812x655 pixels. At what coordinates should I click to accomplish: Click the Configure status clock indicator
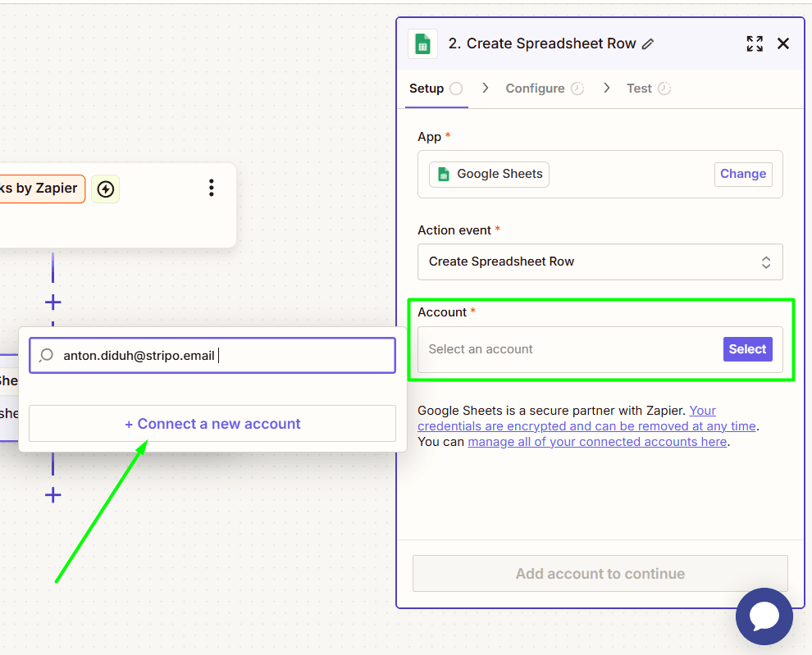coord(577,89)
